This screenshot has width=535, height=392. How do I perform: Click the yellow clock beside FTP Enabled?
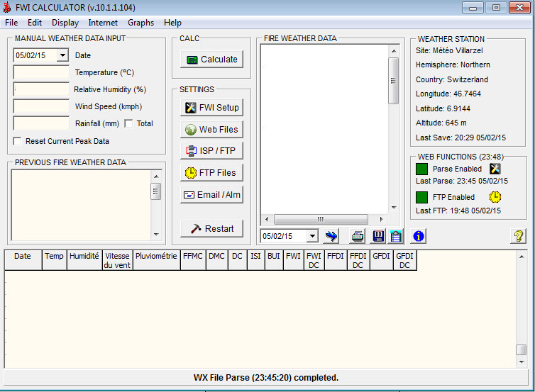pyautogui.click(x=495, y=197)
